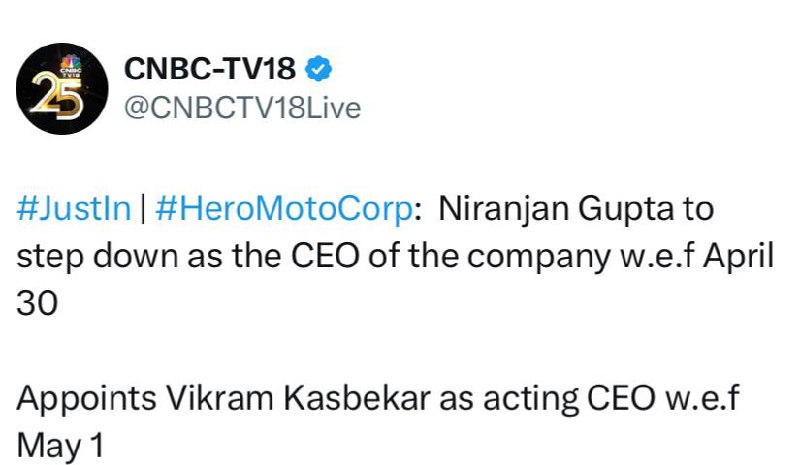Click the divider bar between the hashtags

143,209
